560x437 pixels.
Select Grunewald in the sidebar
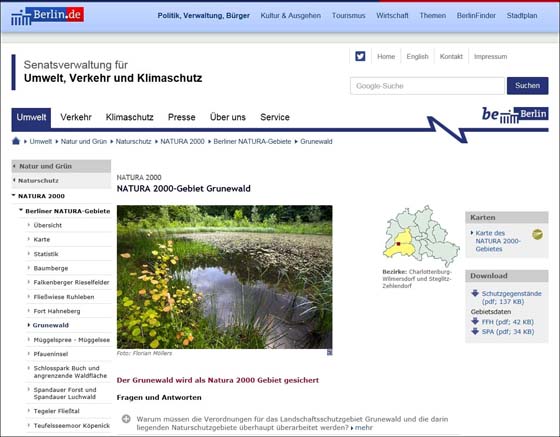(50, 325)
